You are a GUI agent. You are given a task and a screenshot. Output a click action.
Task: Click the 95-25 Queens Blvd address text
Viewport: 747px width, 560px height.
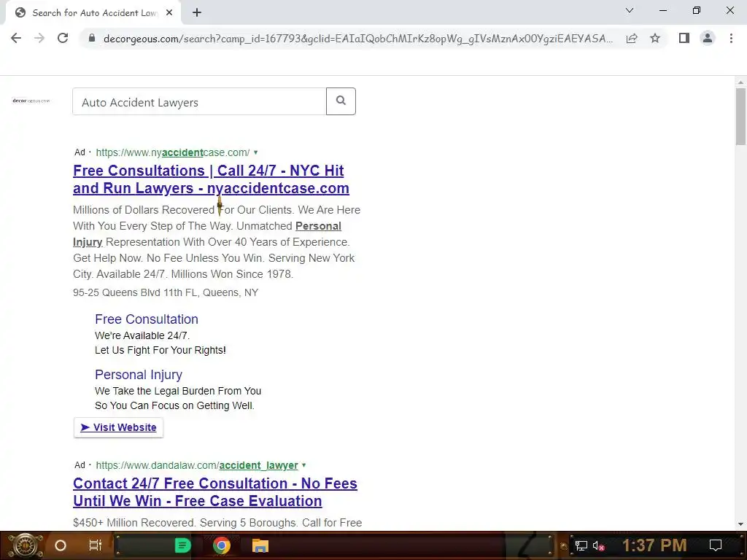coord(166,292)
